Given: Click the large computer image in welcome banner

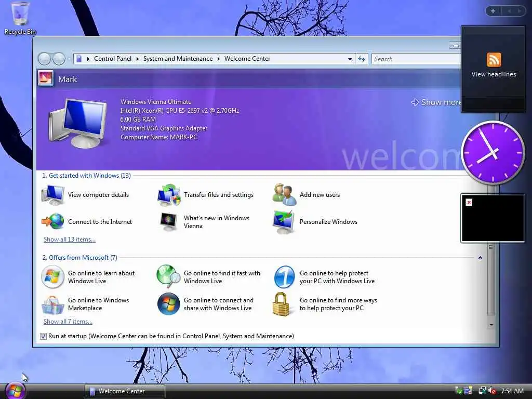Looking at the screenshot, I should coord(78,123).
